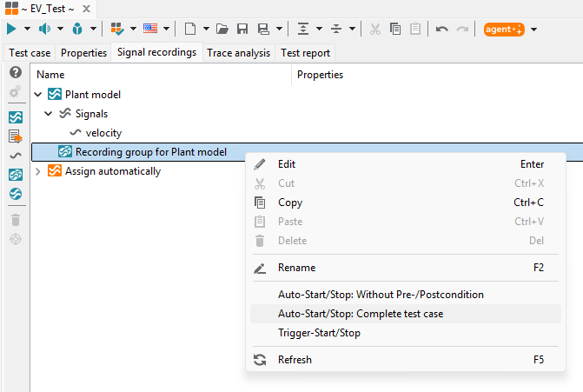Select the velocity signal row
Viewport: 583px width, 392px height.
(x=103, y=133)
